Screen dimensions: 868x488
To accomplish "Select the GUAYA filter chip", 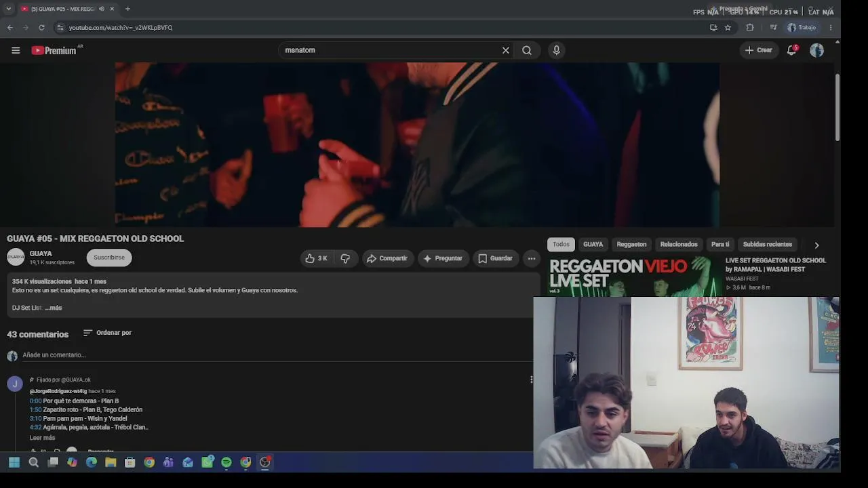I will tap(593, 245).
